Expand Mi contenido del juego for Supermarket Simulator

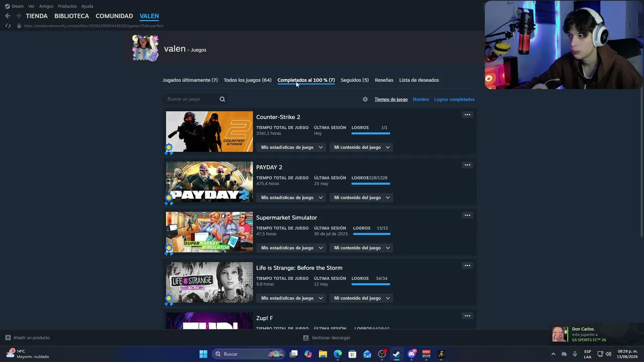coord(362,248)
